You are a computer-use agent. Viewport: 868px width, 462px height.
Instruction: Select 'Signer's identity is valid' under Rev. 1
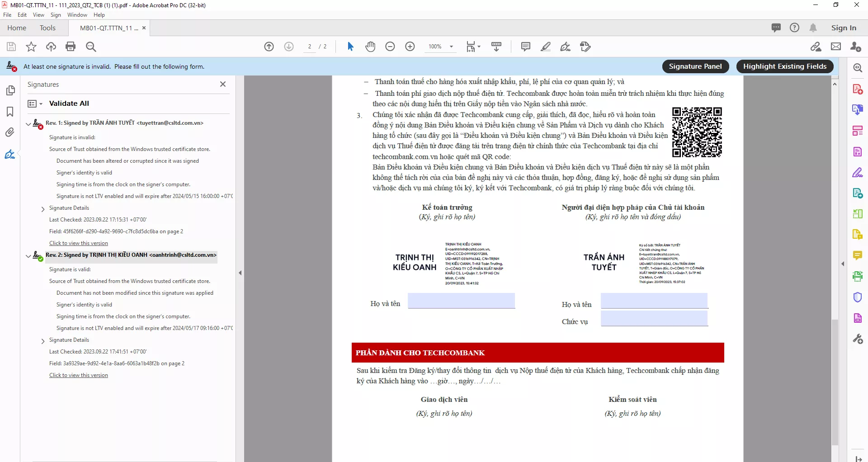click(x=84, y=173)
